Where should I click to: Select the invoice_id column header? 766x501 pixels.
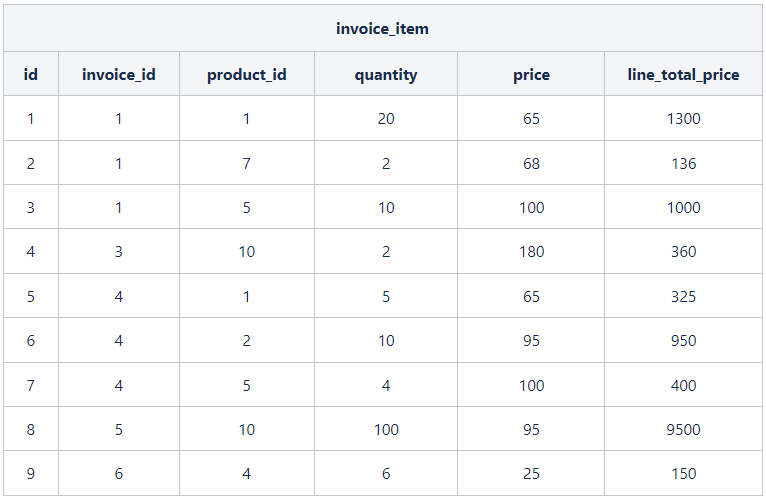[119, 74]
